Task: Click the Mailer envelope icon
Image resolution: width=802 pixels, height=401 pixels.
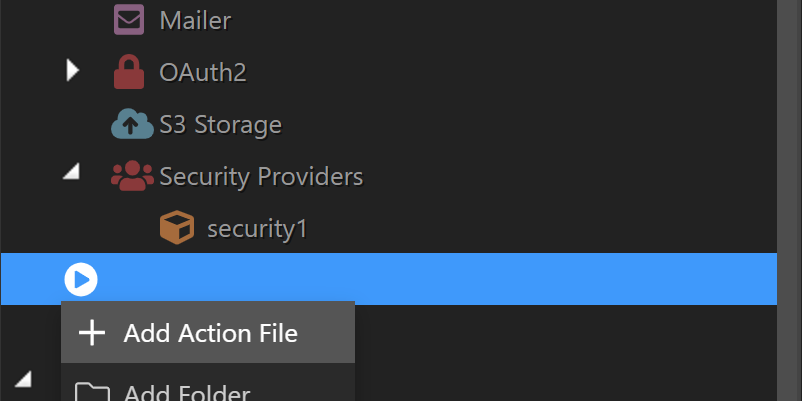Action: [129, 19]
